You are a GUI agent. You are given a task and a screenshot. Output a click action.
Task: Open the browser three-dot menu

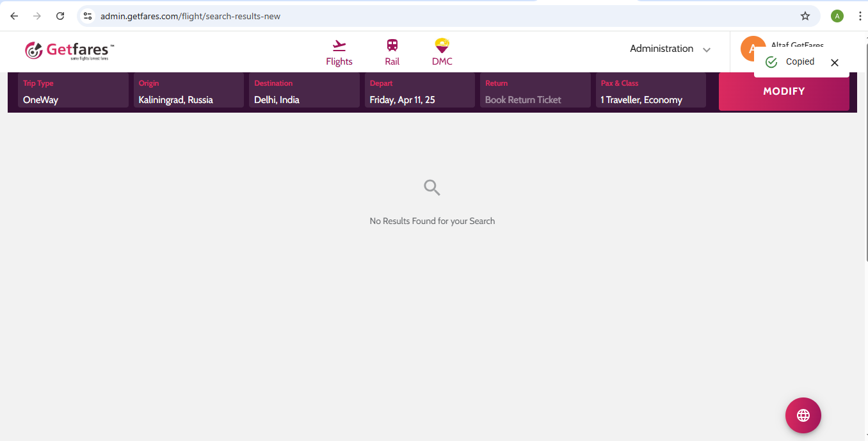click(860, 16)
